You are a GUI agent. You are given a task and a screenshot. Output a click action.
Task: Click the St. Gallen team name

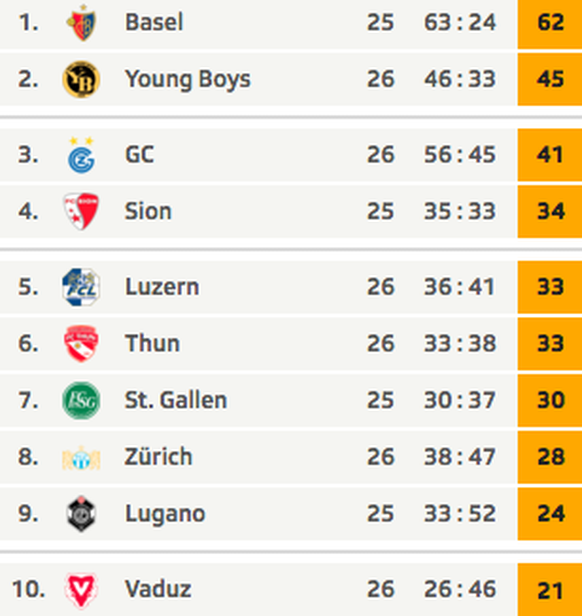point(176,400)
